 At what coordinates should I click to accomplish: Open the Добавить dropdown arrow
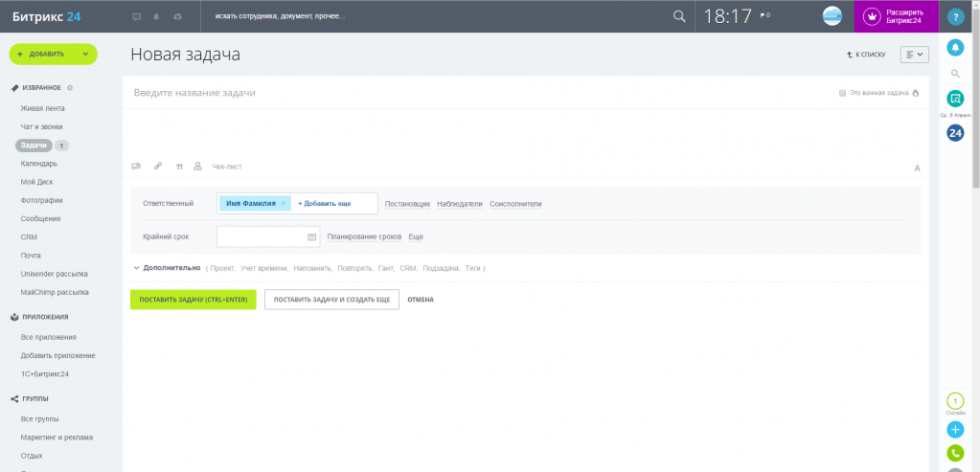[85, 55]
